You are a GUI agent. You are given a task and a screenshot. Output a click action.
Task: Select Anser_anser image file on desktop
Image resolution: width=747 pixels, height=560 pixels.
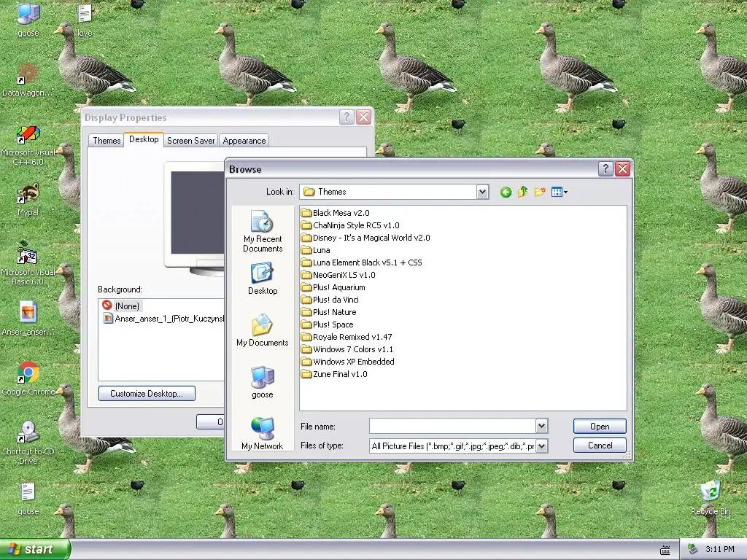pos(27,318)
